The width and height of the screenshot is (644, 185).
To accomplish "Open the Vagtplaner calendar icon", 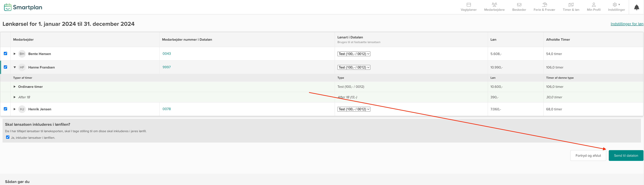I will (x=469, y=5).
